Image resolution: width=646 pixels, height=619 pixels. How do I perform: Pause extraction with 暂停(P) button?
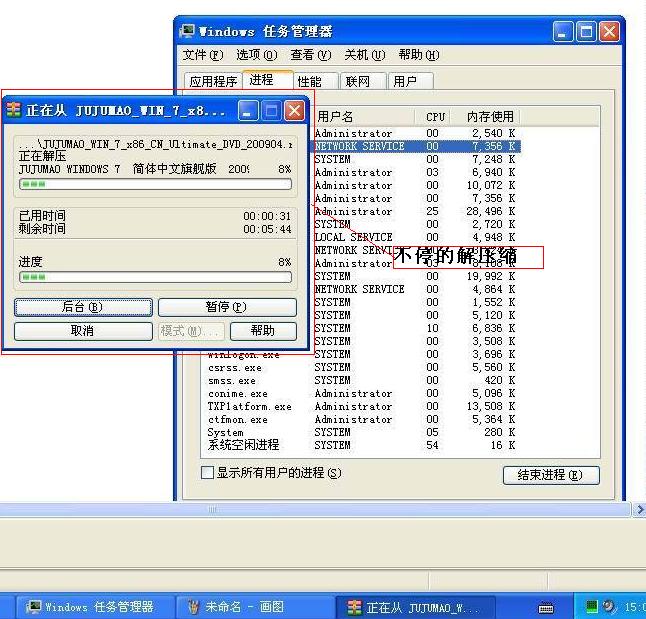point(227,307)
